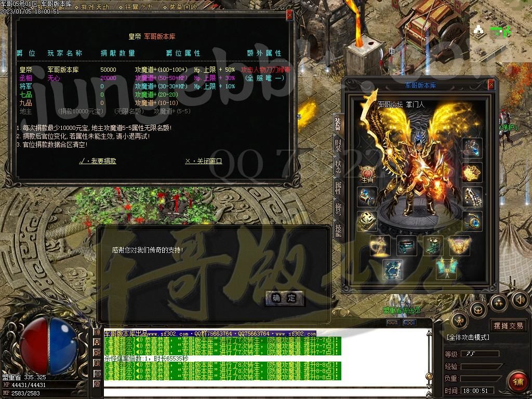The image size is (532, 399).
Task: Close the 皇帝 donation ranking window
Action: tap(289, 15)
